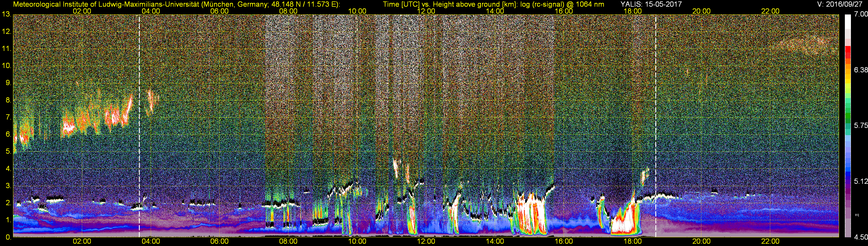Click the 06:00 label on the top time axis

(x=219, y=11)
